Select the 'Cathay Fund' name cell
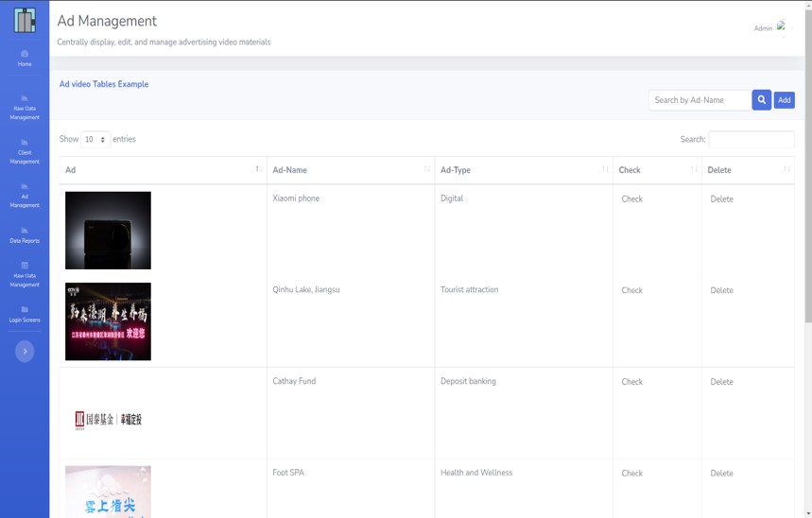Image resolution: width=812 pixels, height=518 pixels. (294, 381)
